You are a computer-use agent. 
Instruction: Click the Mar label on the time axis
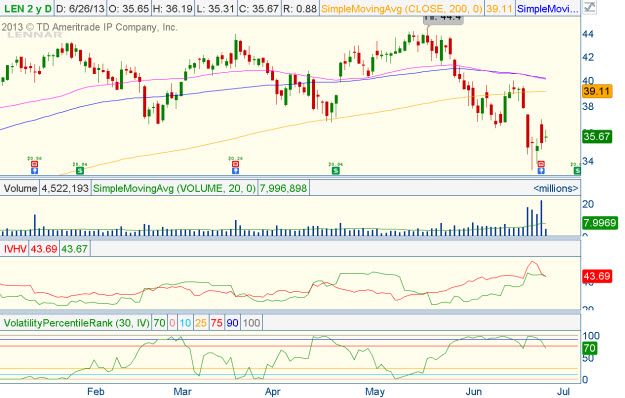182,392
